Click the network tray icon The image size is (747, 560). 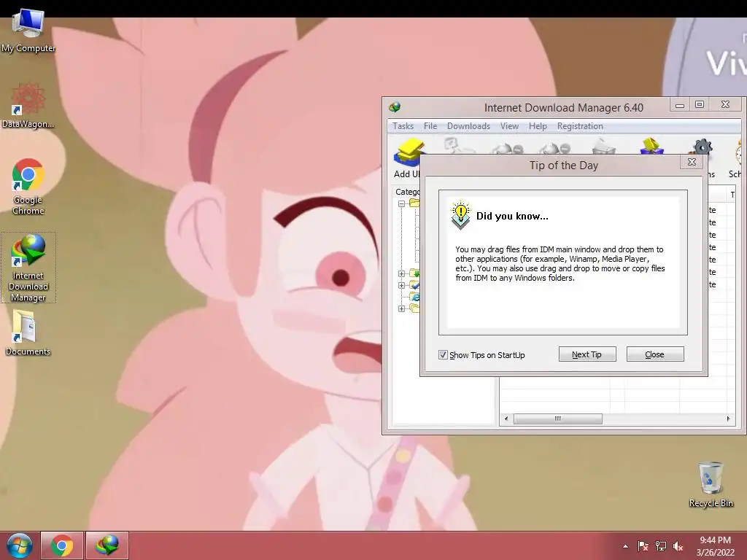pyautogui.click(x=661, y=546)
